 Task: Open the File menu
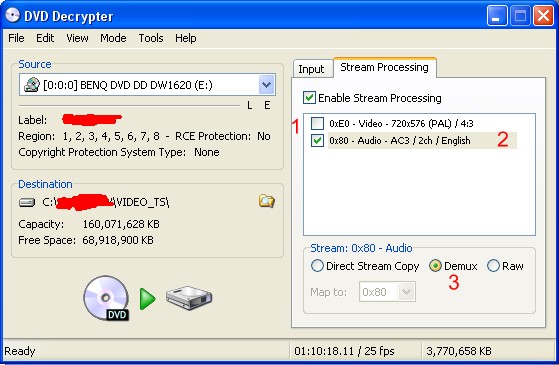[16, 38]
